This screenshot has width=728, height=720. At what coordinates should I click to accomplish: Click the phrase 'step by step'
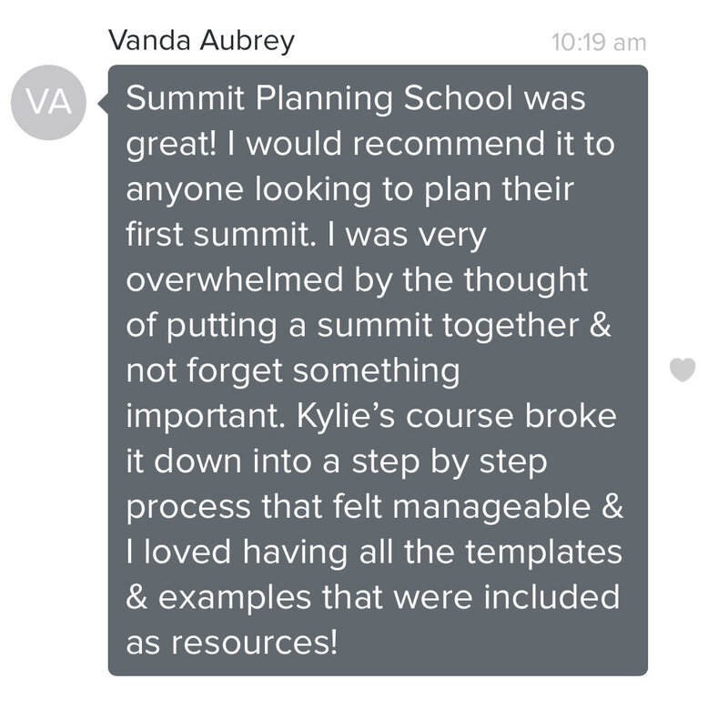coord(450,462)
